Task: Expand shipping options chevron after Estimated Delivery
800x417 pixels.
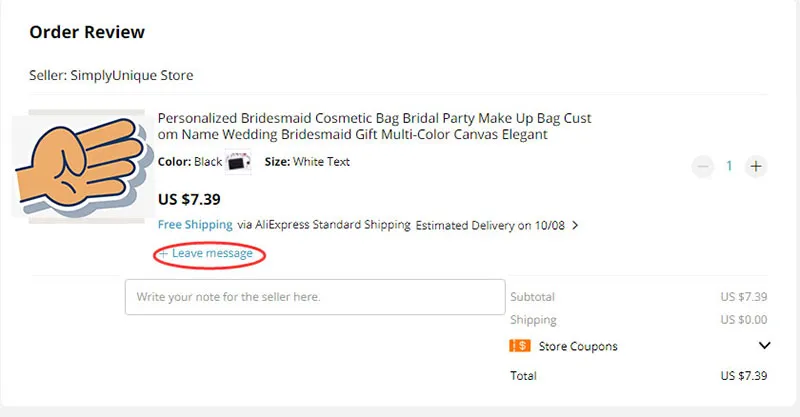Action: pyautogui.click(x=575, y=225)
